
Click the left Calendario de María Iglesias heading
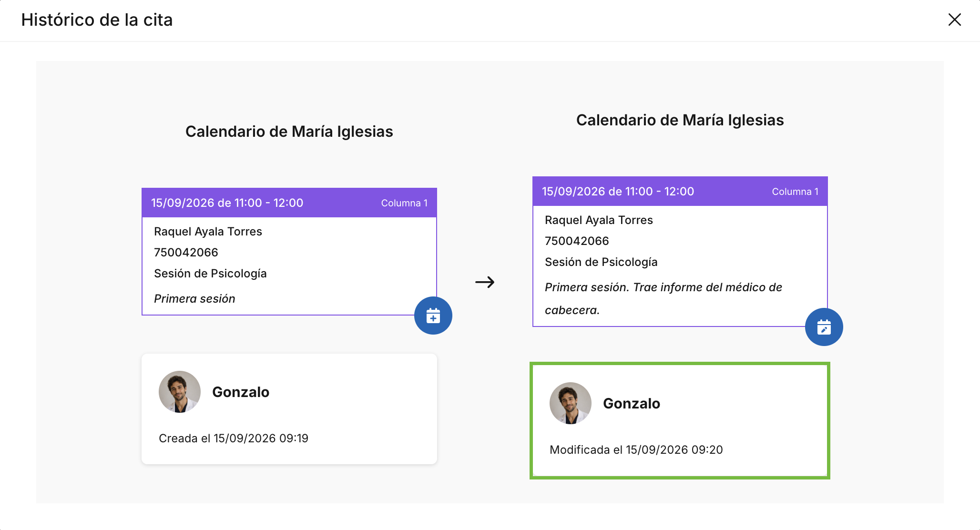click(x=289, y=132)
